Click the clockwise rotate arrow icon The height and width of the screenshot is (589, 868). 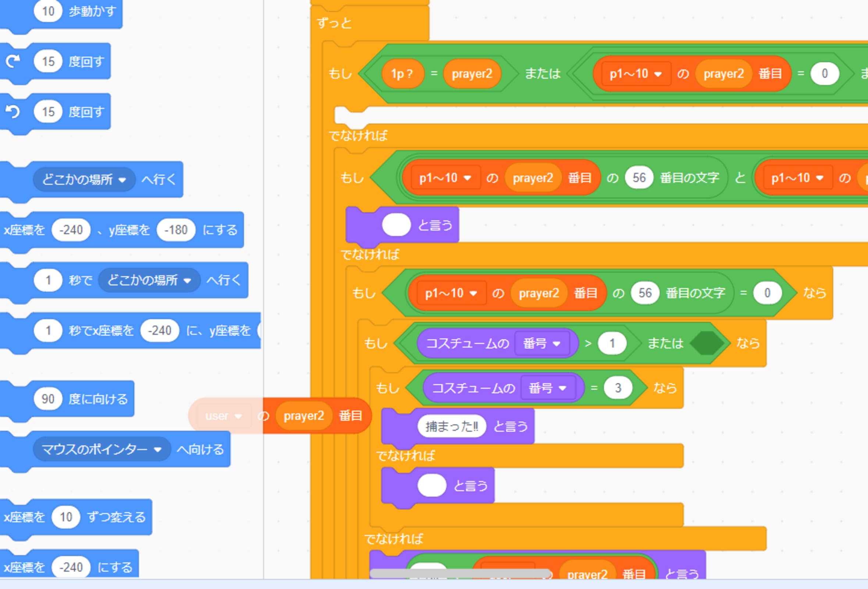coord(13,61)
